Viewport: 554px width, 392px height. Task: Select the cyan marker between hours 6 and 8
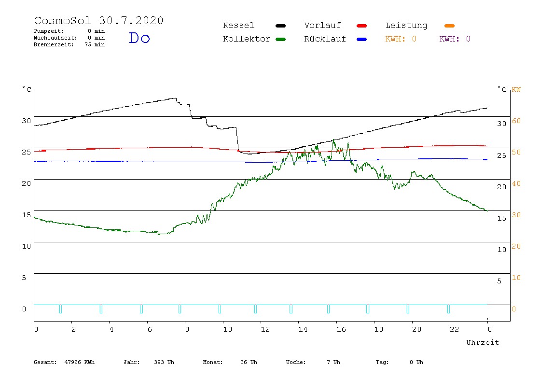tap(180, 309)
